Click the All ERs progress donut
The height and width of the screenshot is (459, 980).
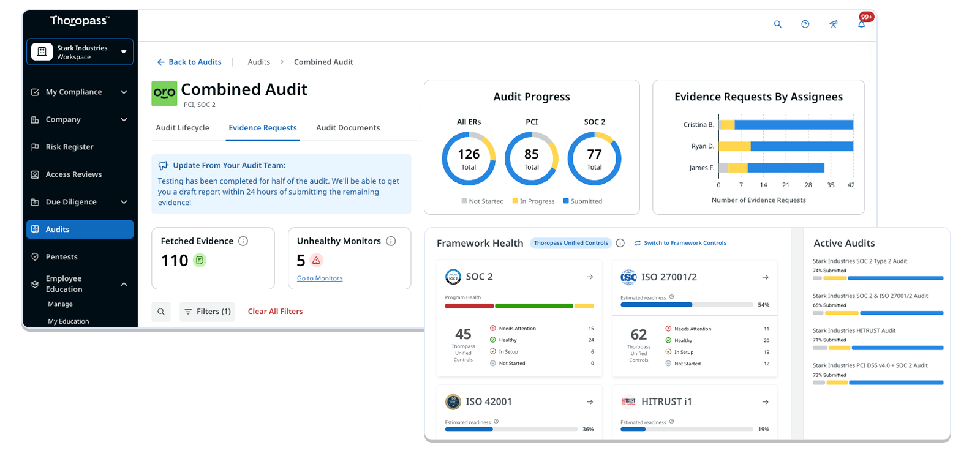coord(469,159)
